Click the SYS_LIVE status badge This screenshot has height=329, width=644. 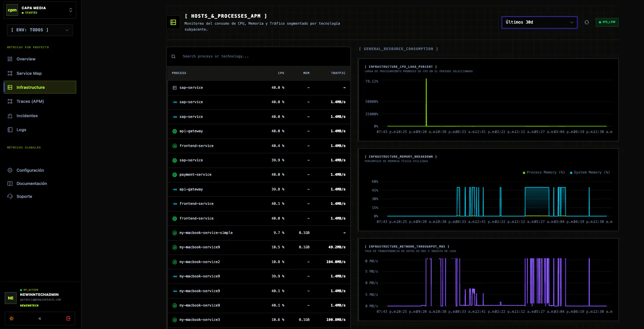coord(607,22)
